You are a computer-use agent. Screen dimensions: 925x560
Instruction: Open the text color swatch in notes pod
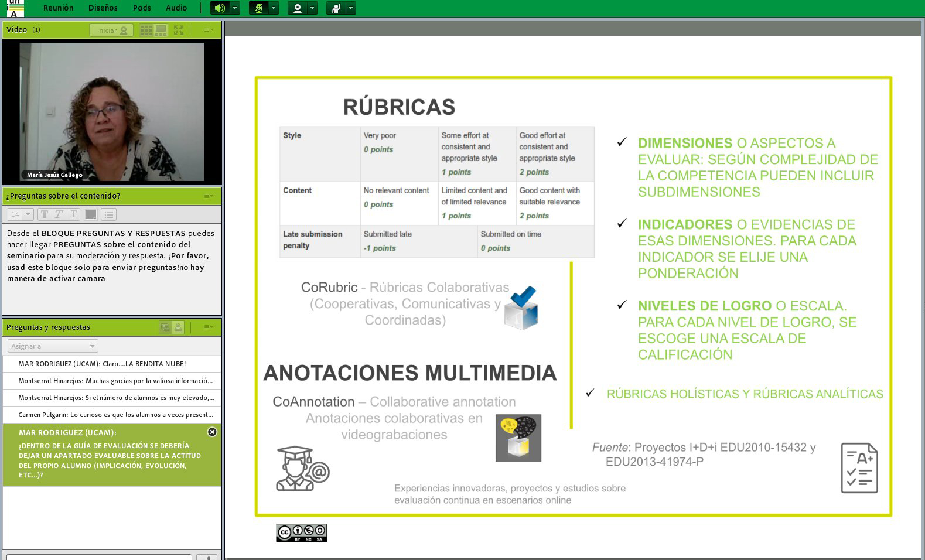coord(91,214)
